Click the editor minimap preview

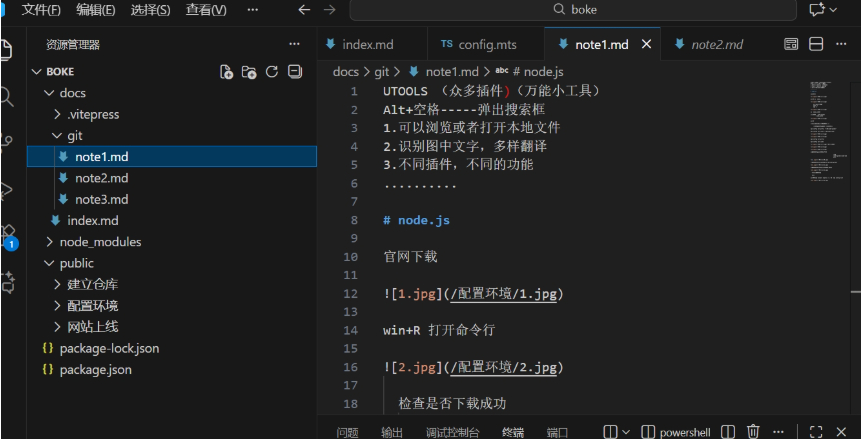tap(828, 132)
